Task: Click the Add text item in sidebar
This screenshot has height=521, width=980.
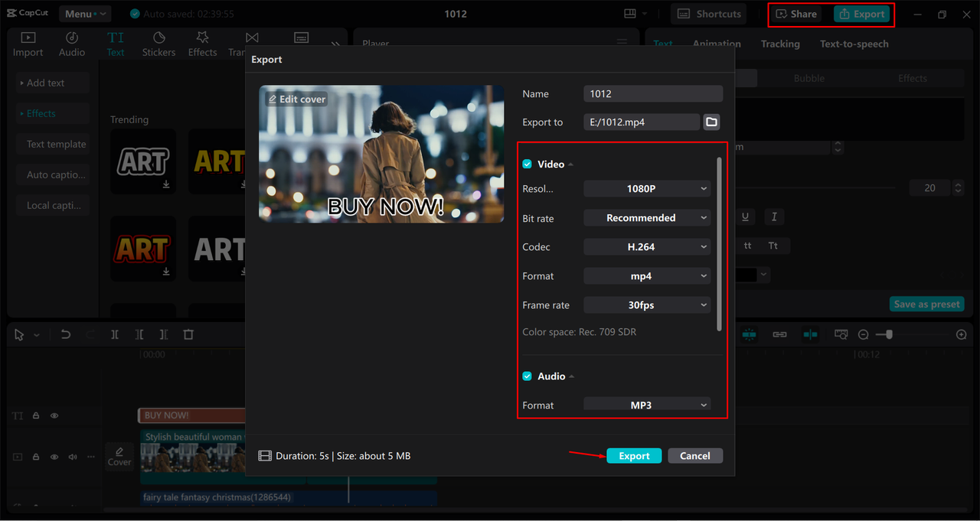Action: click(53, 83)
